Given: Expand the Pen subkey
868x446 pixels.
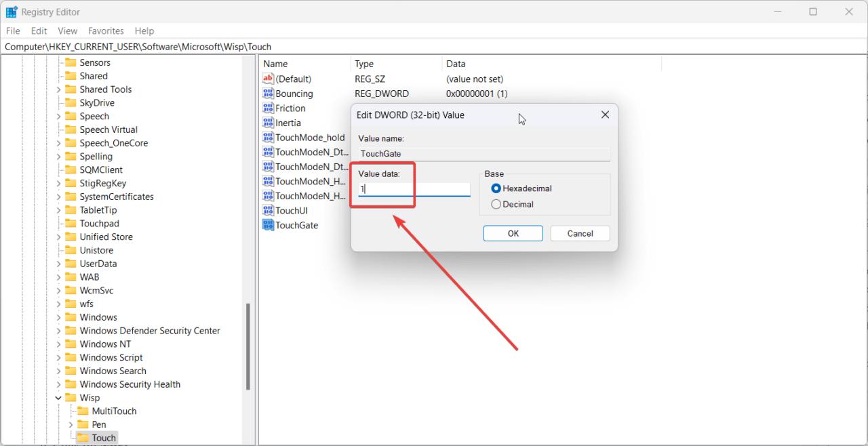Looking at the screenshot, I should (x=71, y=425).
